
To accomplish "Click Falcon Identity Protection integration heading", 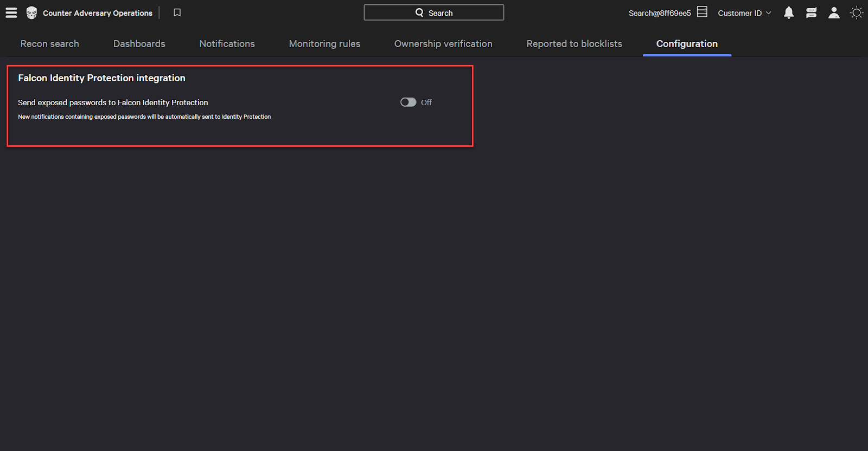I will tap(102, 78).
